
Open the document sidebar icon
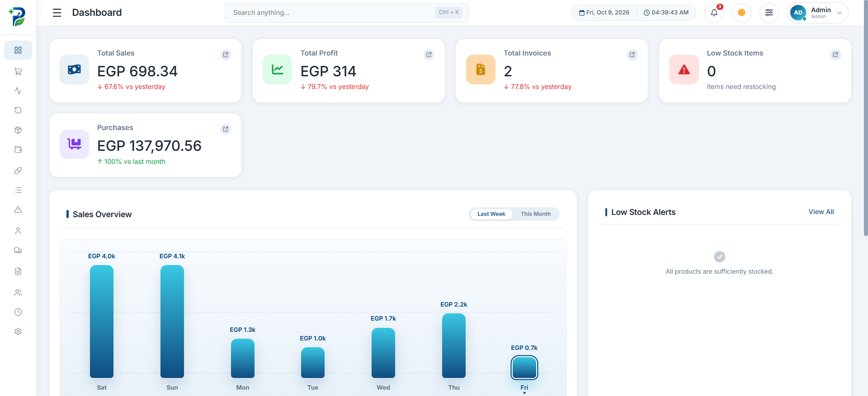click(x=18, y=271)
